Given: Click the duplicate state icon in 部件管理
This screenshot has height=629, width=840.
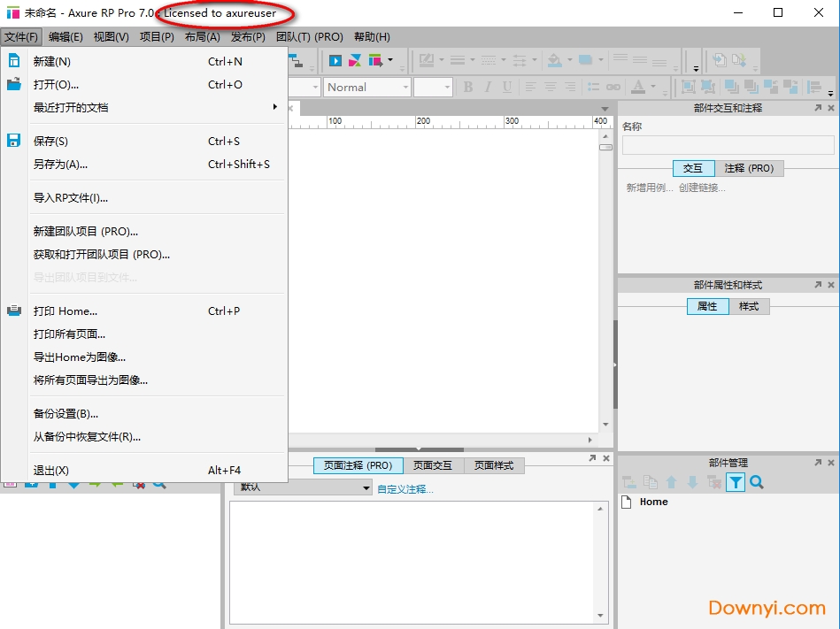Looking at the screenshot, I should (651, 482).
